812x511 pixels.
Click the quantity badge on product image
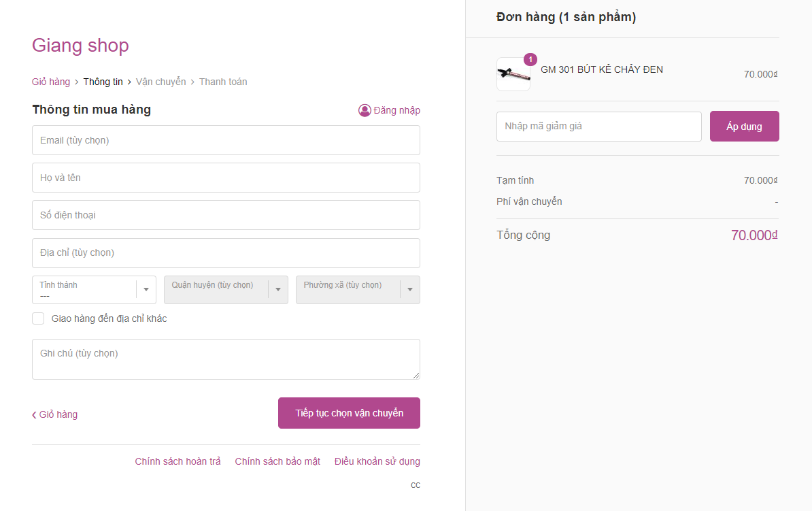pos(530,59)
